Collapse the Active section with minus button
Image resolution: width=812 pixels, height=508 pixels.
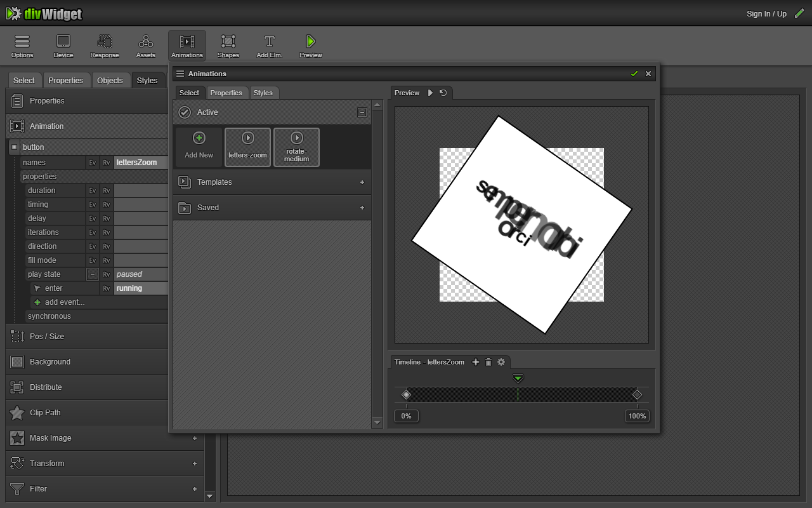(362, 112)
